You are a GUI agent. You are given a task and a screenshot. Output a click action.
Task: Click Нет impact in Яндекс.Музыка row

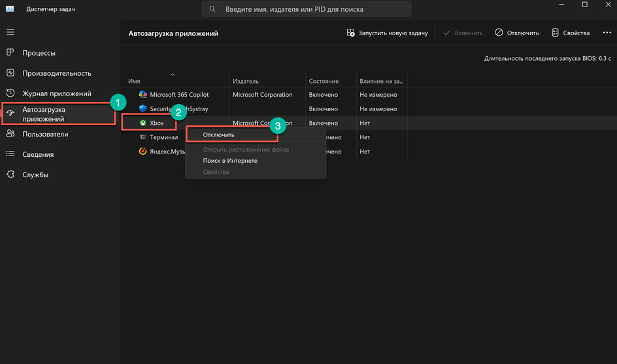pyautogui.click(x=365, y=151)
